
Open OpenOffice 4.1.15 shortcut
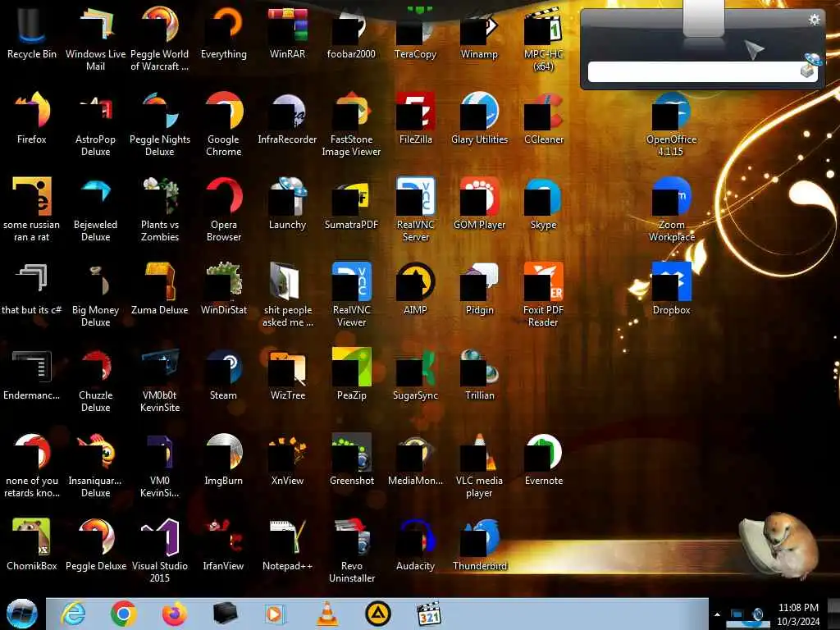671,123
